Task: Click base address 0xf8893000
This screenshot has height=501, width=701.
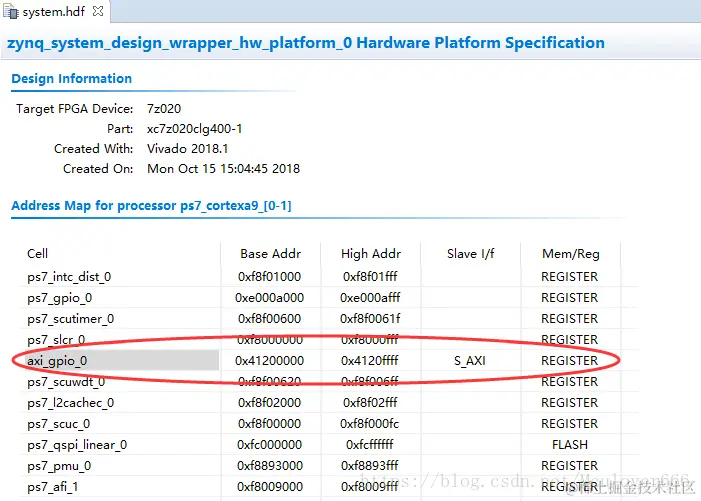Action: click(270, 466)
